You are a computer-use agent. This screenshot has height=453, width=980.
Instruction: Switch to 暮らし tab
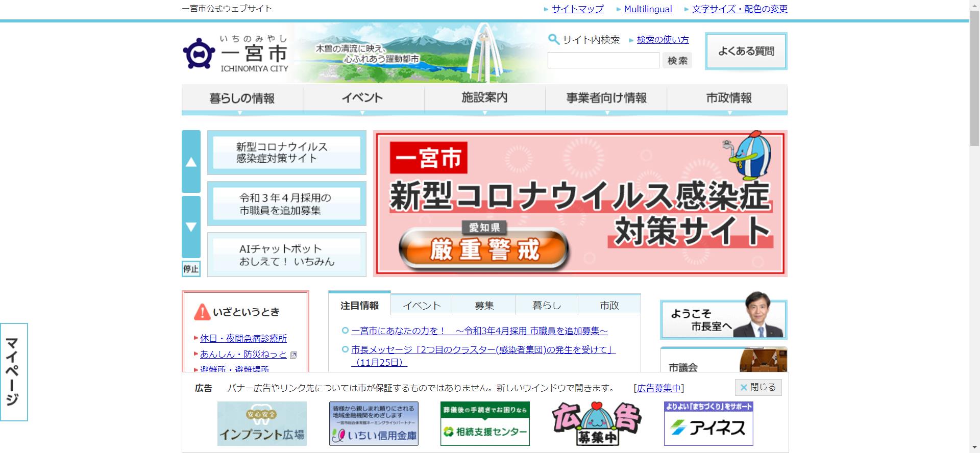pos(547,305)
